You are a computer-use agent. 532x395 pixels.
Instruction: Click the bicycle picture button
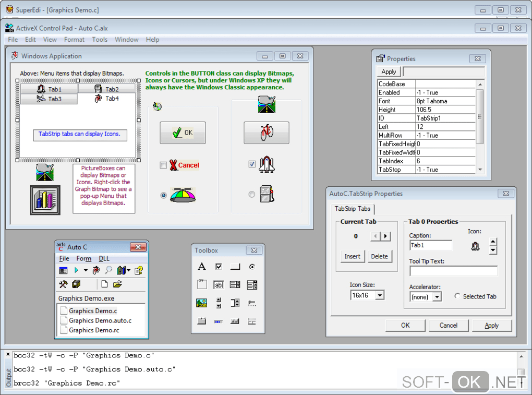click(x=267, y=133)
